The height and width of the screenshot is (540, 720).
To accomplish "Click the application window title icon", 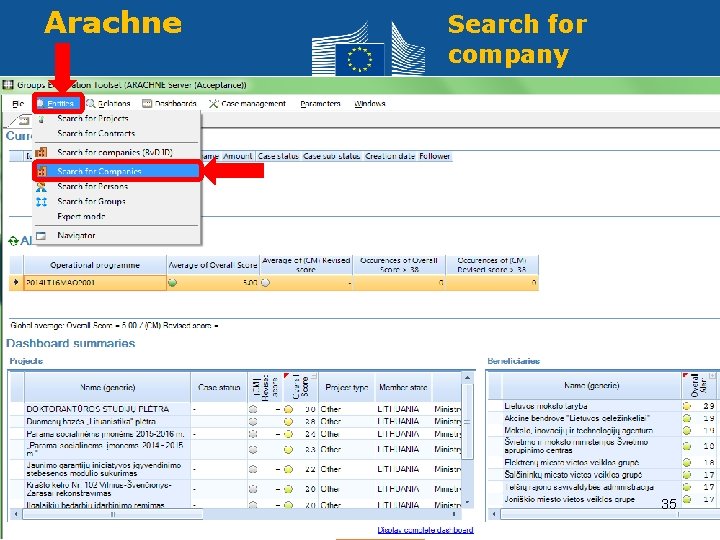I will coord(8,85).
